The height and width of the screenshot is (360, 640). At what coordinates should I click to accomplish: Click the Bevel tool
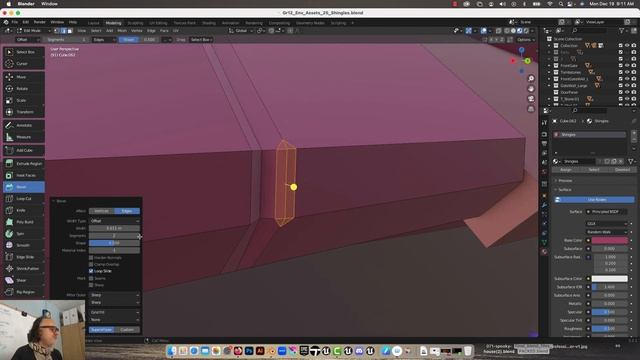24,187
